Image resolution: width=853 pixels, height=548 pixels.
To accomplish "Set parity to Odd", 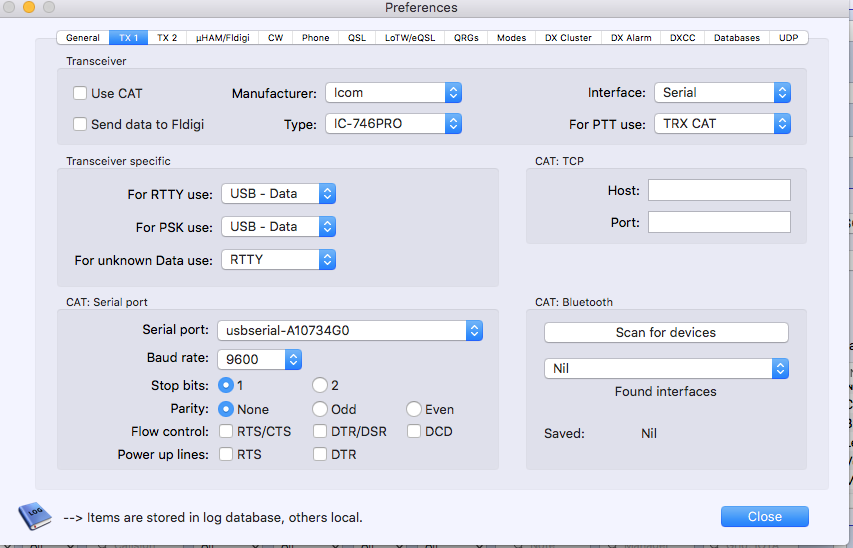I will [320, 409].
